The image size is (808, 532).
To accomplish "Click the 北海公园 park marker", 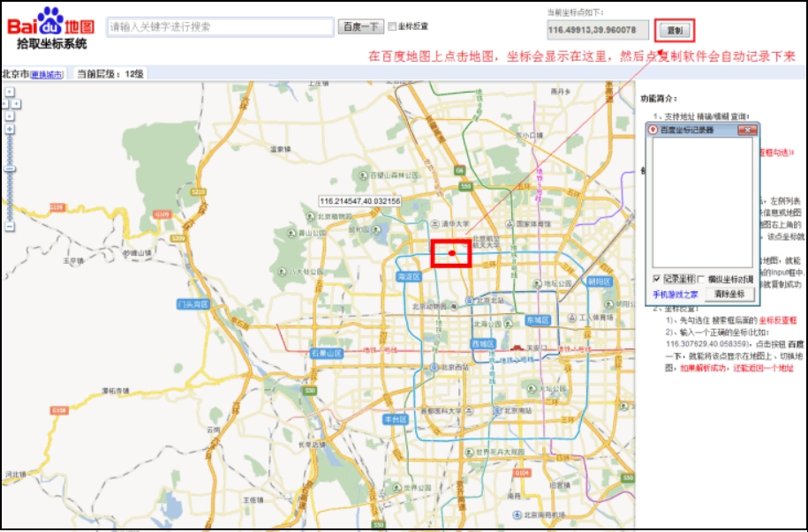I will (x=509, y=324).
